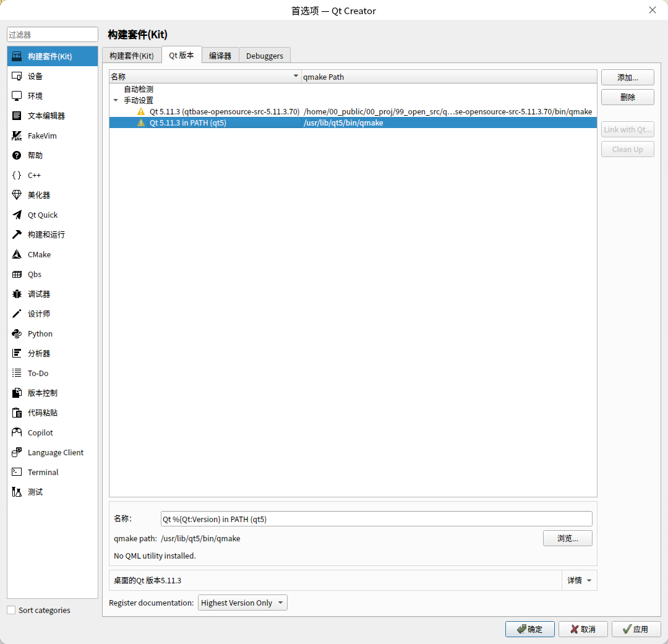The width and height of the screenshot is (668, 644).
Task: Select the C++ braces icon
Action: [17, 175]
